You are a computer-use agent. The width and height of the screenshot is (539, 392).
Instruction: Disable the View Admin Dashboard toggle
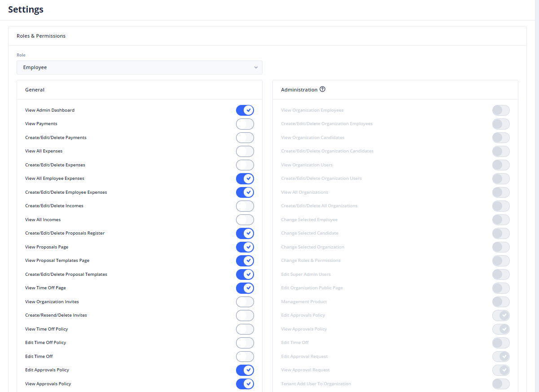coord(245,110)
